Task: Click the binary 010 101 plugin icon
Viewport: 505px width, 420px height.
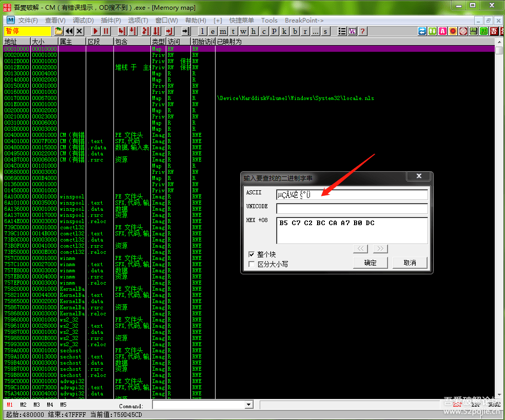Action: click(473, 31)
